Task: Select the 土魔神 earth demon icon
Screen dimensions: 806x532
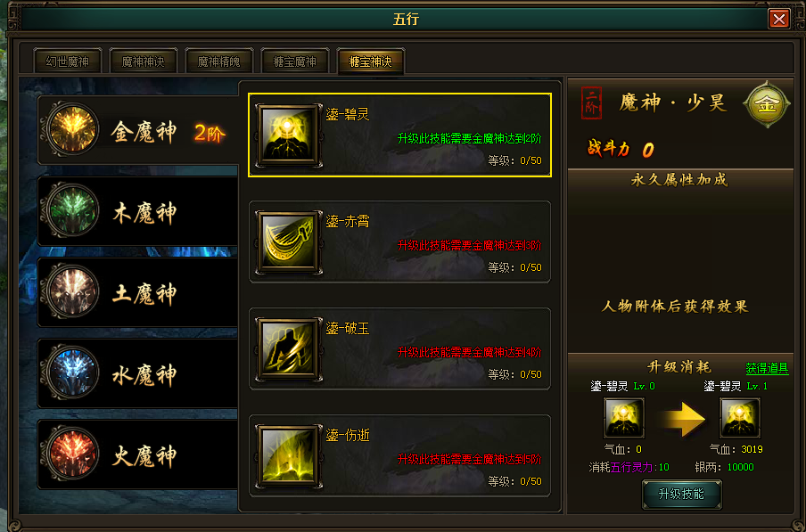Action: point(72,291)
